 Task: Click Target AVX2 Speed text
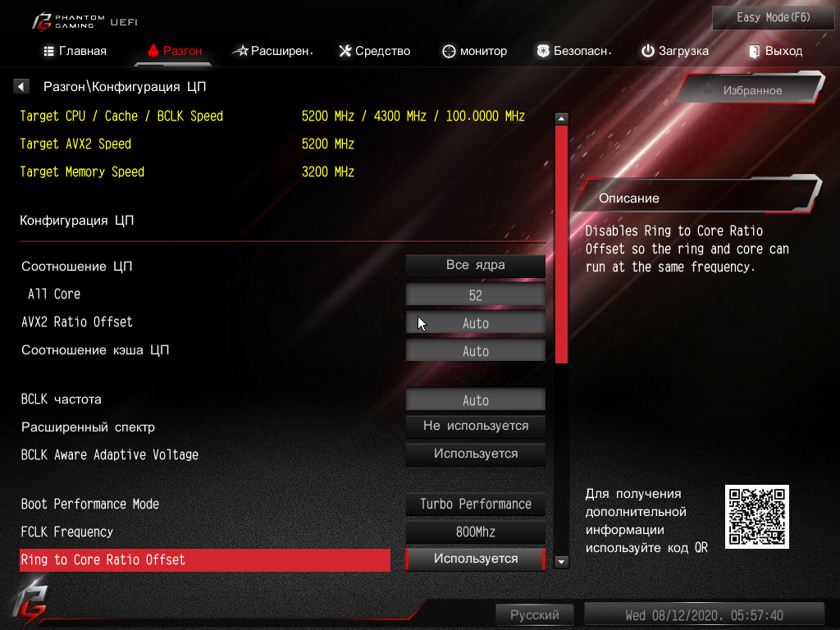(x=75, y=144)
